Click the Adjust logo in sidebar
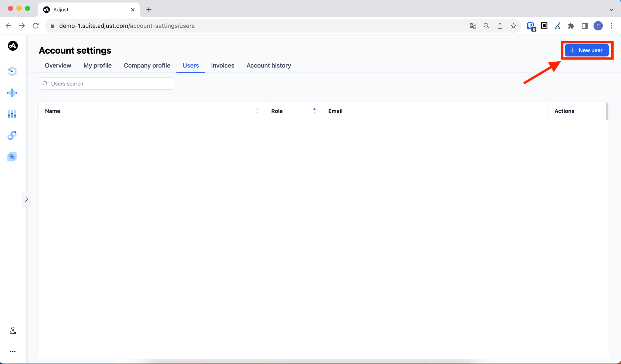 coord(13,46)
